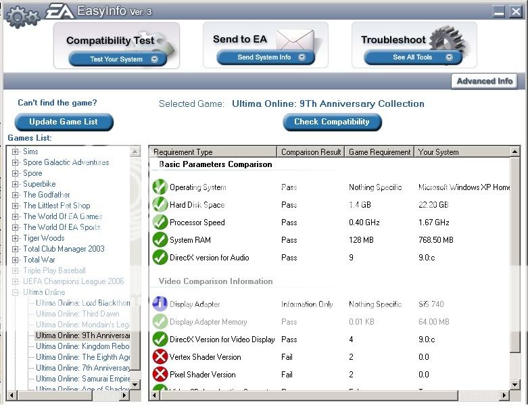The image size is (528, 420).
Task: Click the gear icon beside Troubleshoot
Action: tap(447, 40)
